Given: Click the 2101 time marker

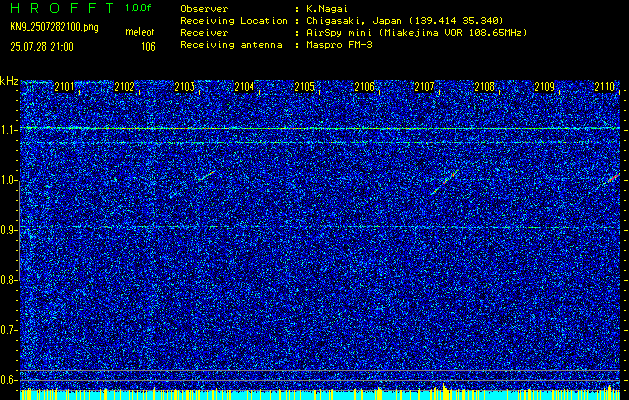Looking at the screenshot, I should tap(65, 87).
